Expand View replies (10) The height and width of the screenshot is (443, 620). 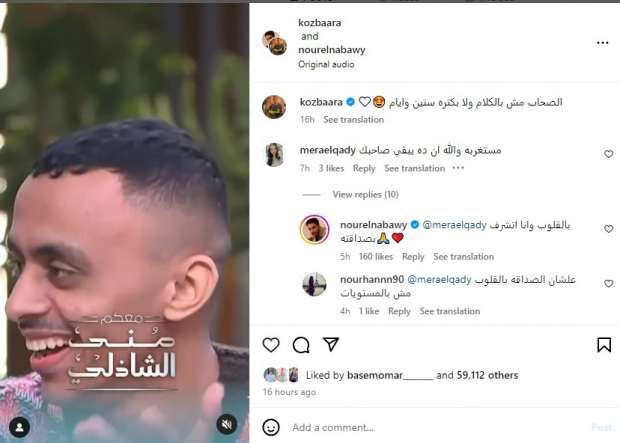(365, 195)
